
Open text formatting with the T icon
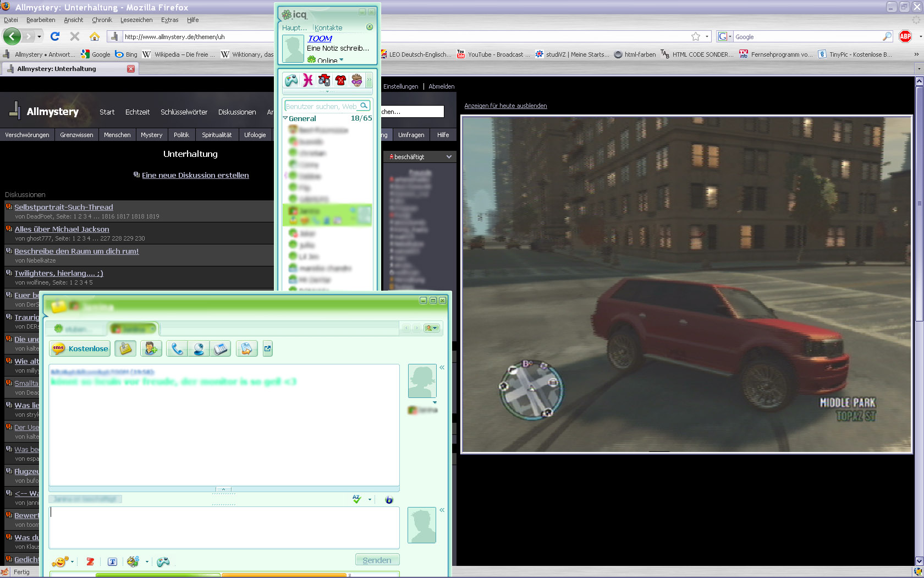point(112,561)
